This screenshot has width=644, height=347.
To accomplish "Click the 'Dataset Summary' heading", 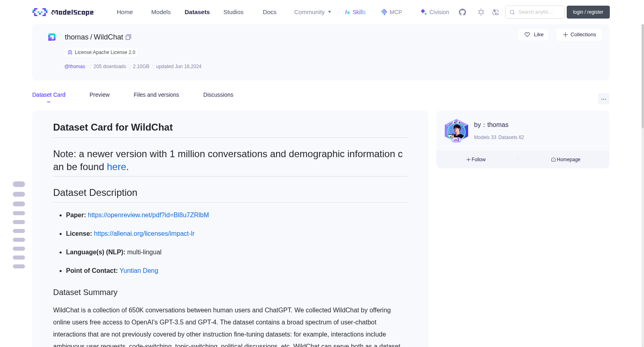I will [85, 292].
